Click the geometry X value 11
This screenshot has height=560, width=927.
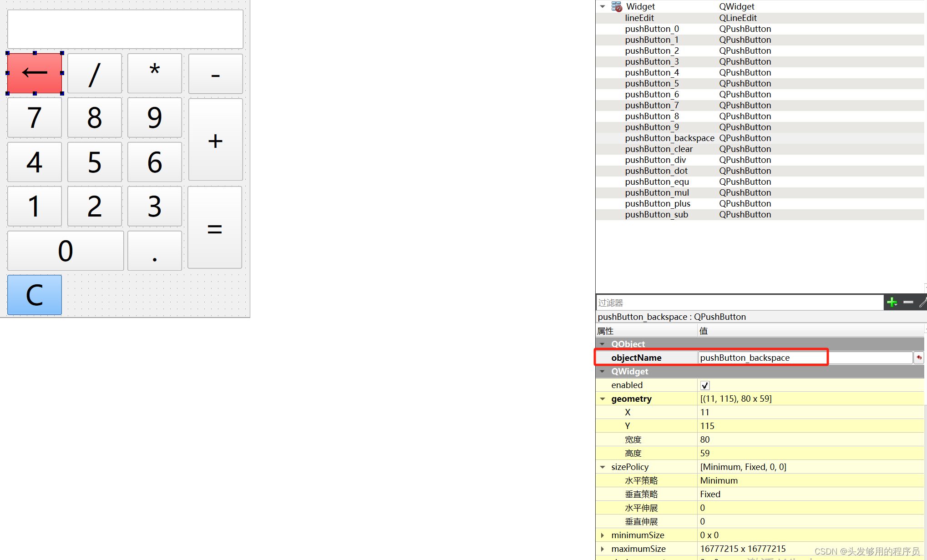(x=811, y=412)
